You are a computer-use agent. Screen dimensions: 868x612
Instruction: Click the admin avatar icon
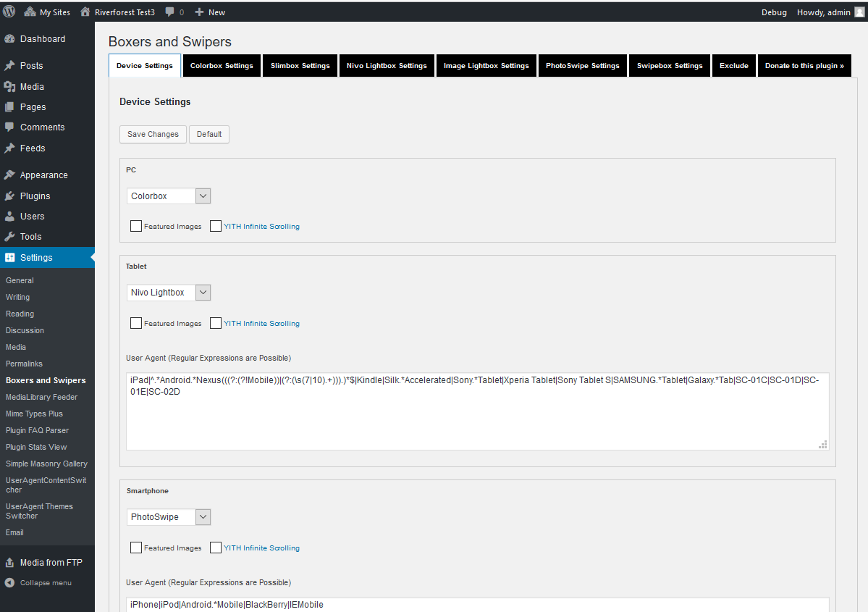(859, 12)
